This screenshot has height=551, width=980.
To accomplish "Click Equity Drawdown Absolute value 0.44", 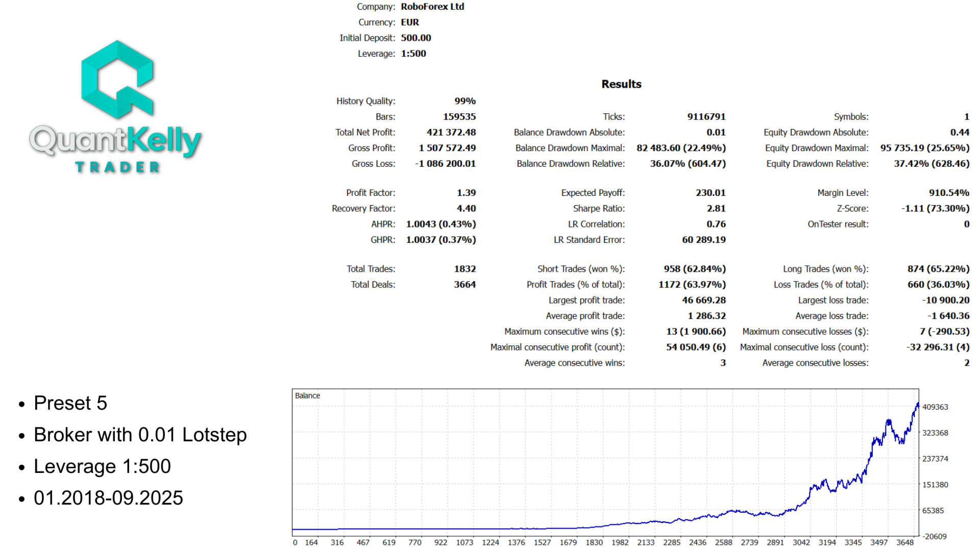I will [960, 132].
